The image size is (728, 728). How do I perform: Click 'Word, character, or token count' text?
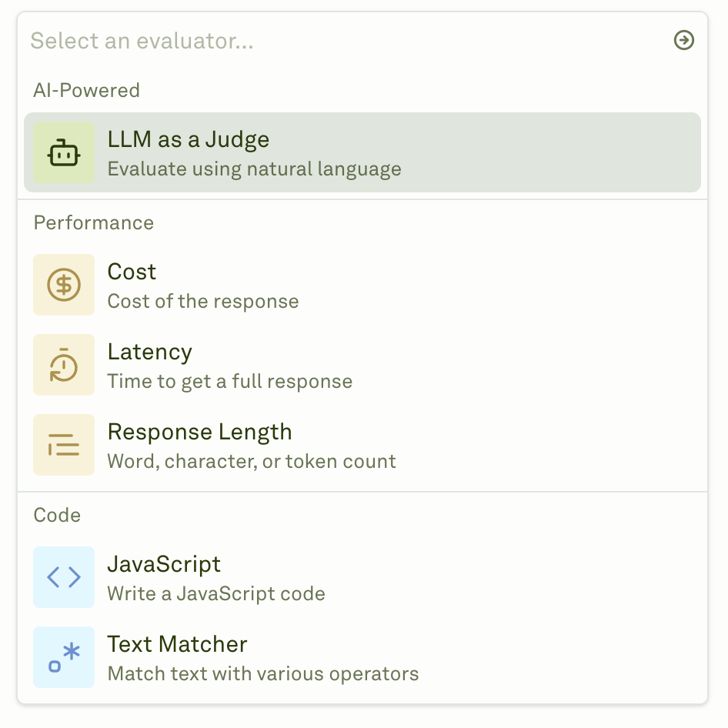click(252, 462)
